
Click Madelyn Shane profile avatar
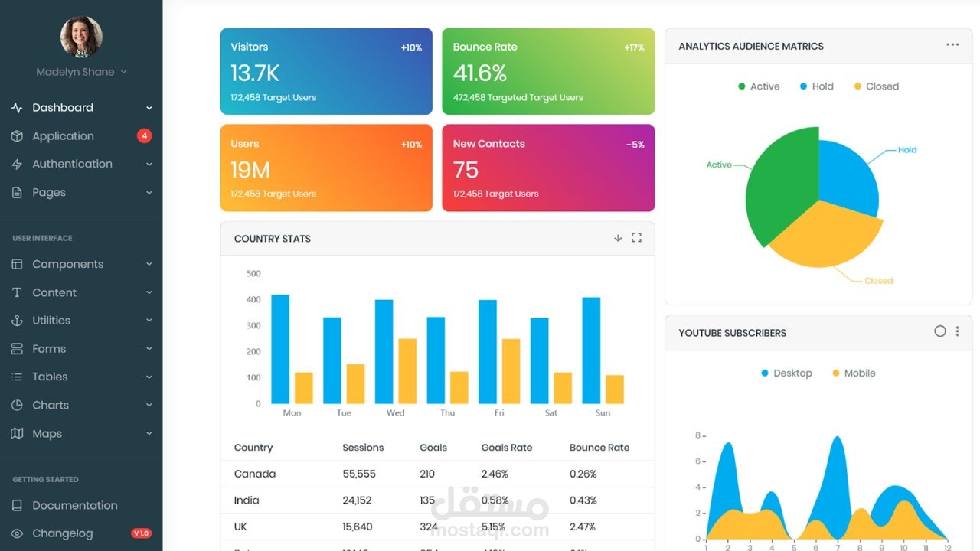coord(81,37)
